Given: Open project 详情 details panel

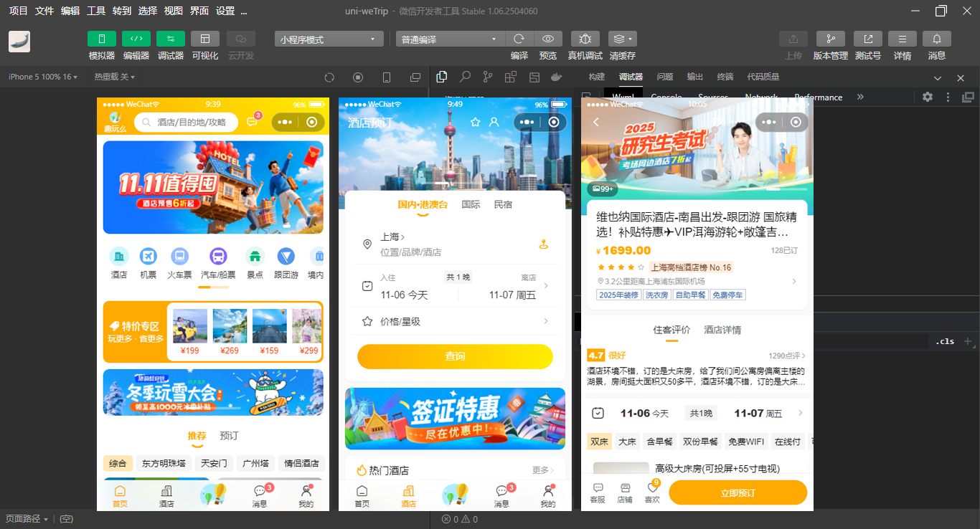Looking at the screenshot, I should tap(902, 39).
